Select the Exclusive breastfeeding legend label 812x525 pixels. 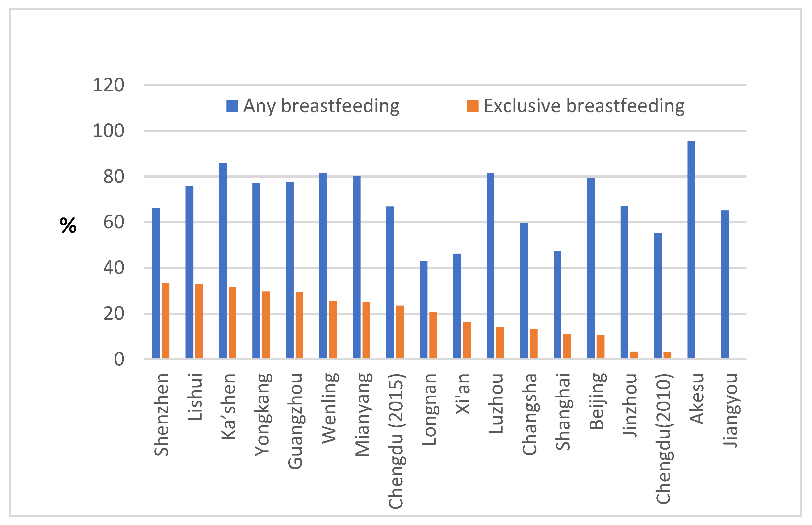[x=584, y=106]
